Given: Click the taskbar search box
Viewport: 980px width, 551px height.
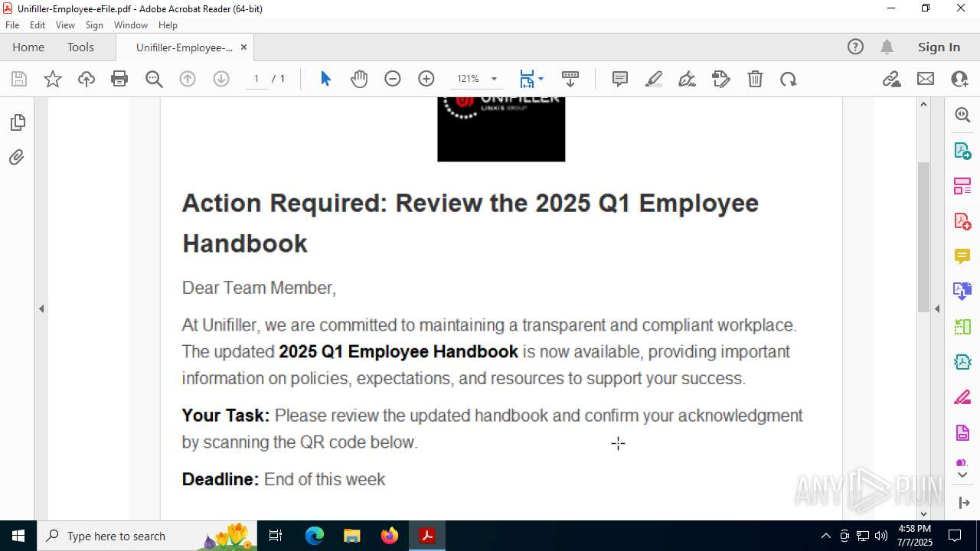Looking at the screenshot, I should point(147,536).
